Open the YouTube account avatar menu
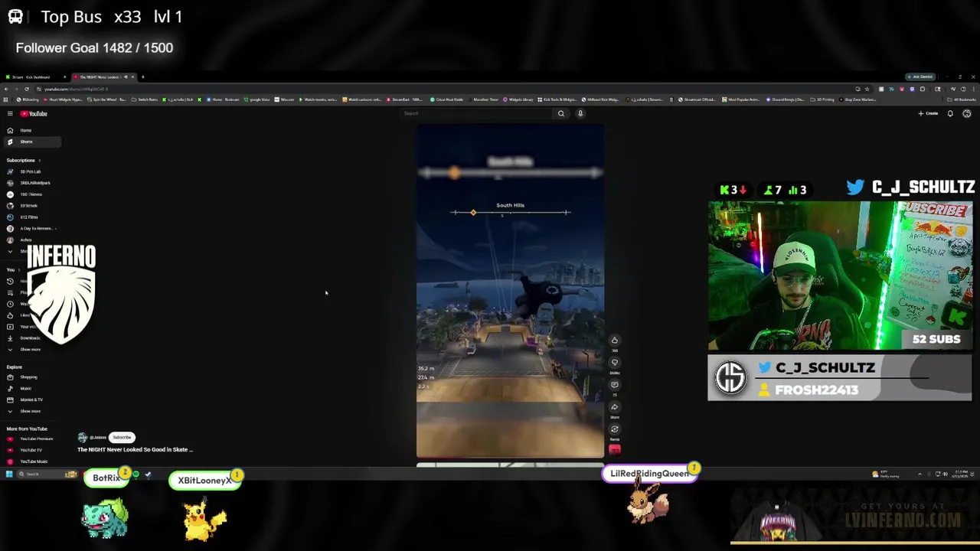980x551 pixels. point(967,113)
